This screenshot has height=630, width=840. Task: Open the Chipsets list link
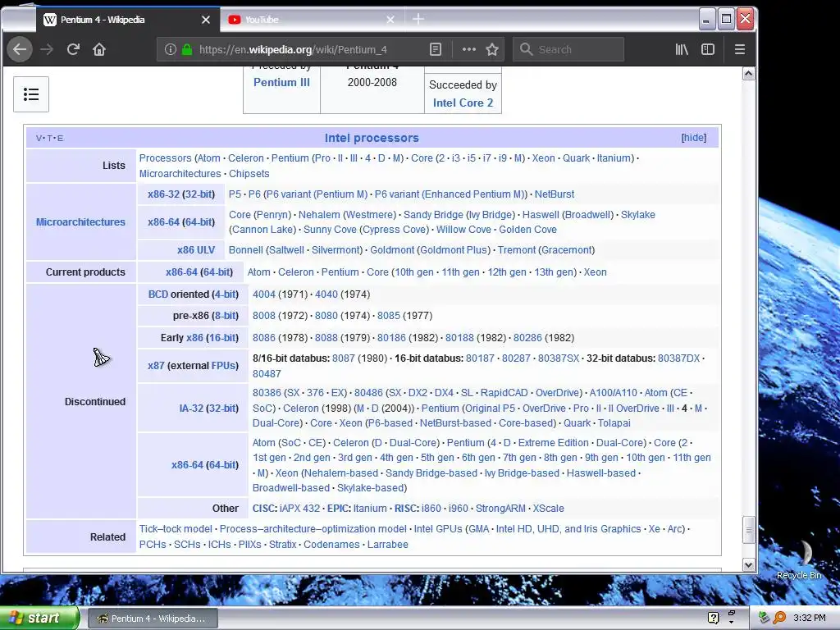249,174
